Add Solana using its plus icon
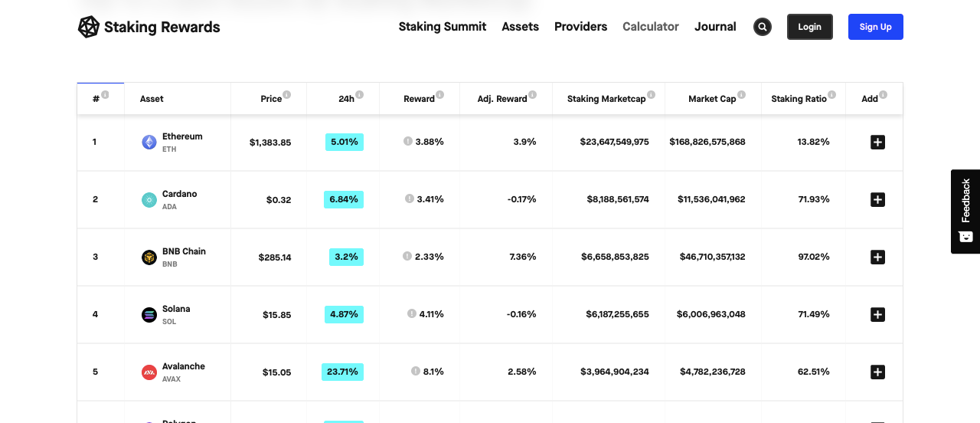 click(x=877, y=314)
